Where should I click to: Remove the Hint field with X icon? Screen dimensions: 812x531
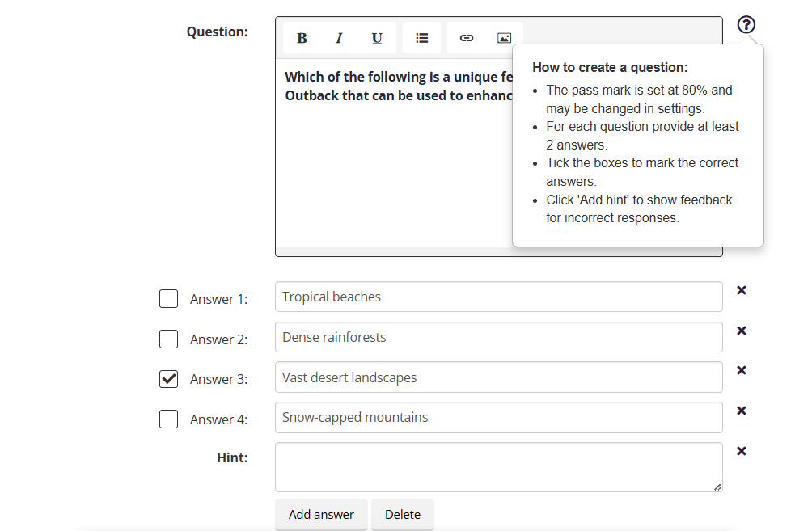click(741, 451)
